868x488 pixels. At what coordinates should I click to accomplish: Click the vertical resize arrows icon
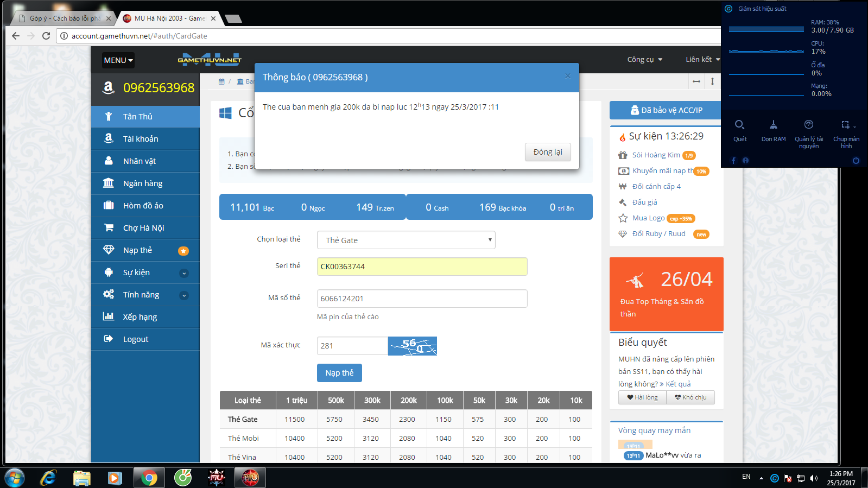coord(712,81)
